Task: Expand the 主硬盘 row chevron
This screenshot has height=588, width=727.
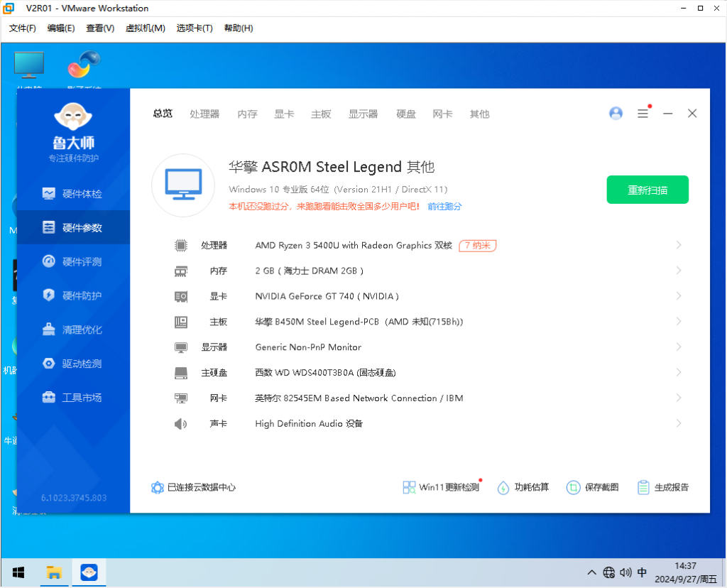Action: [x=679, y=372]
